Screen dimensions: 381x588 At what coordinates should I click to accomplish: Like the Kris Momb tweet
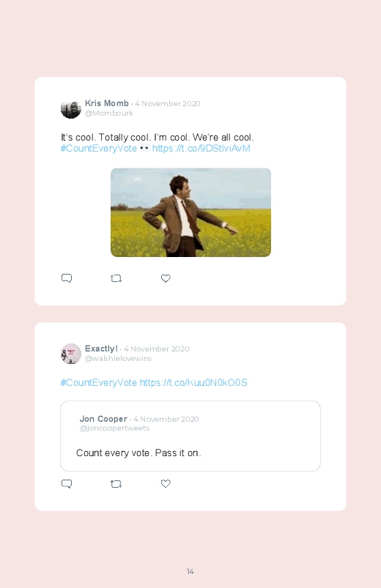click(x=166, y=278)
